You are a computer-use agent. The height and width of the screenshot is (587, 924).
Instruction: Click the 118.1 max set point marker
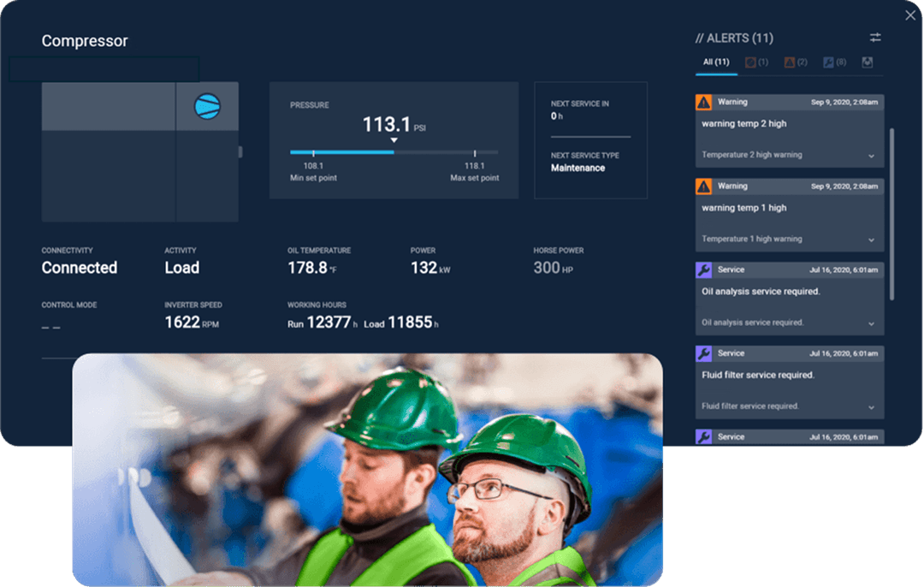(475, 153)
